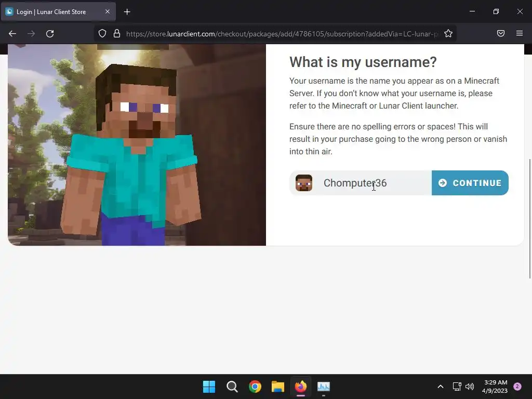Click the Steve character image
The image size is (532, 399).
coord(137,145)
